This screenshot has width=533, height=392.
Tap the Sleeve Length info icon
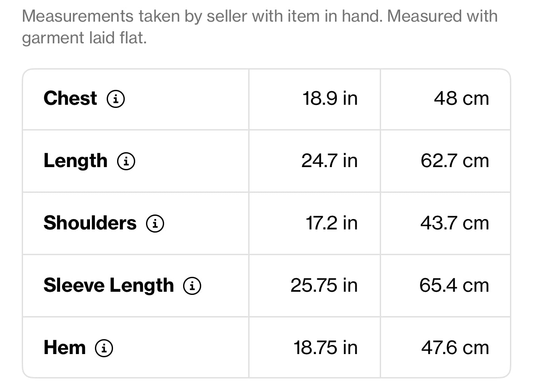(192, 286)
